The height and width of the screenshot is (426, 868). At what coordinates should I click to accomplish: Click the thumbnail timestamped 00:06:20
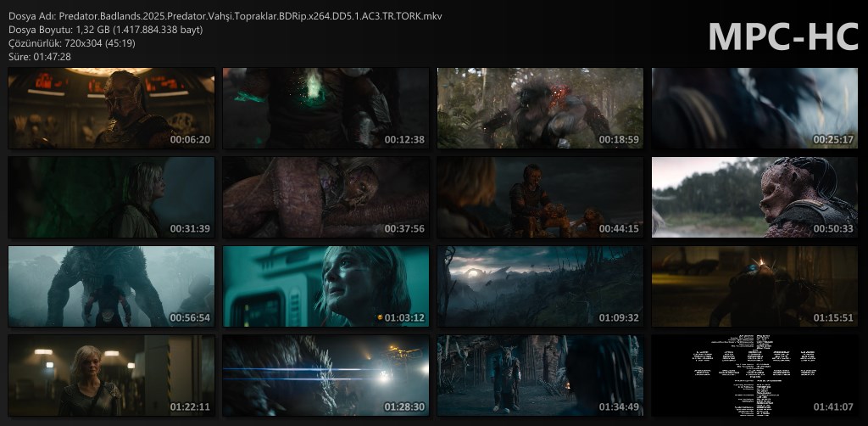coord(111,108)
